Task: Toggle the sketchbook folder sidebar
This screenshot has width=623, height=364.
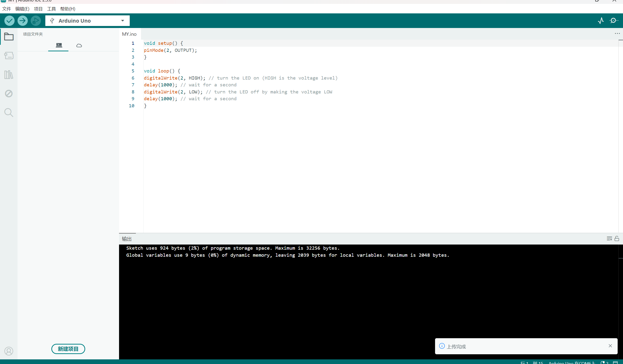Action: (x=9, y=37)
